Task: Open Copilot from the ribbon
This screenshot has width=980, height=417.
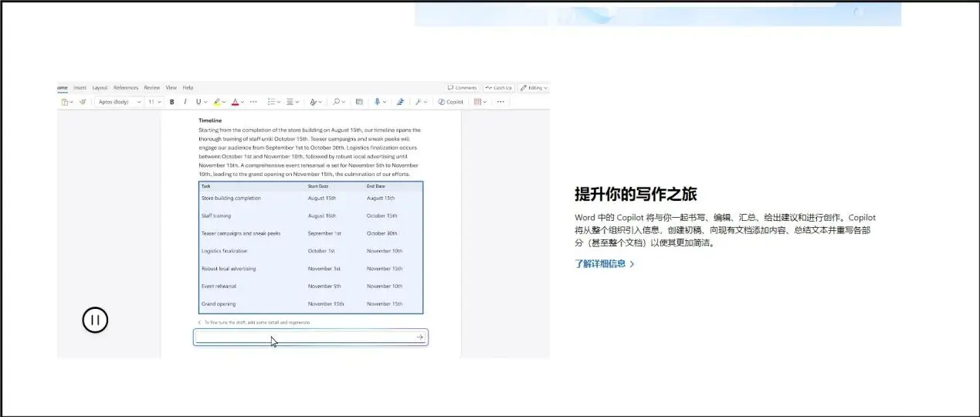Action: pyautogui.click(x=450, y=102)
